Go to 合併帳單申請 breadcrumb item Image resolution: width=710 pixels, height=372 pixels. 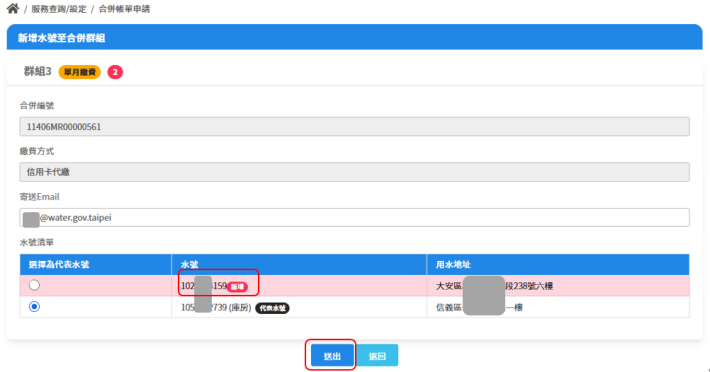click(124, 9)
